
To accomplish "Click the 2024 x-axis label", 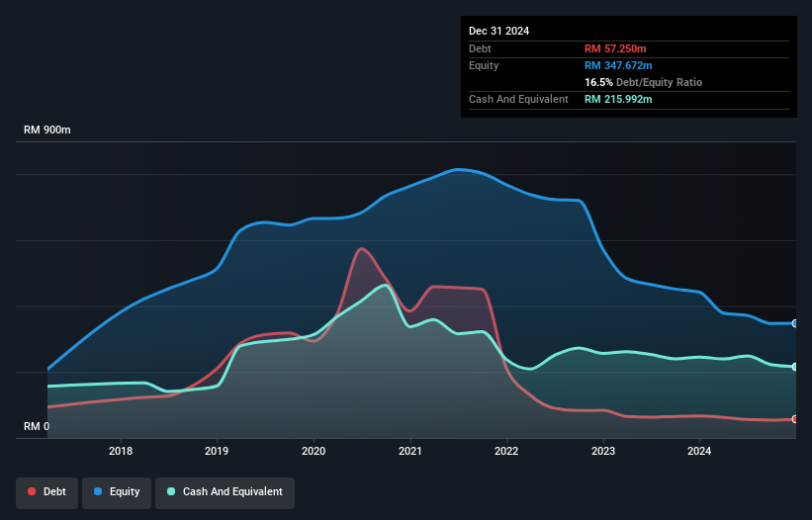I will [x=699, y=451].
